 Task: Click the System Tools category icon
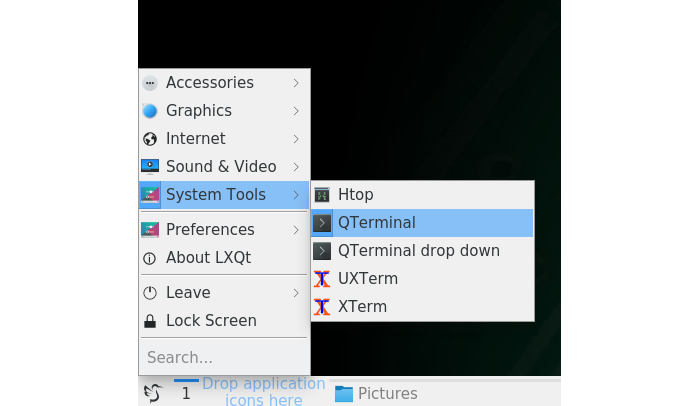coord(150,195)
